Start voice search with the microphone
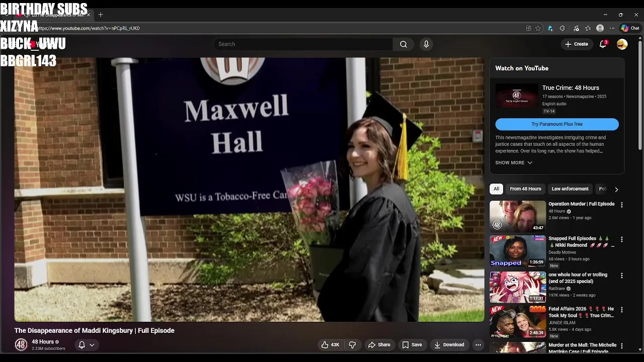Image resolution: width=644 pixels, height=362 pixels. coord(426,44)
